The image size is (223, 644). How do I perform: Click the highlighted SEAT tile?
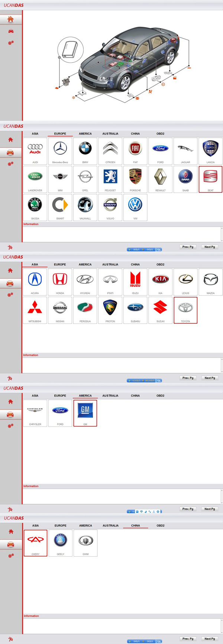click(x=210, y=179)
